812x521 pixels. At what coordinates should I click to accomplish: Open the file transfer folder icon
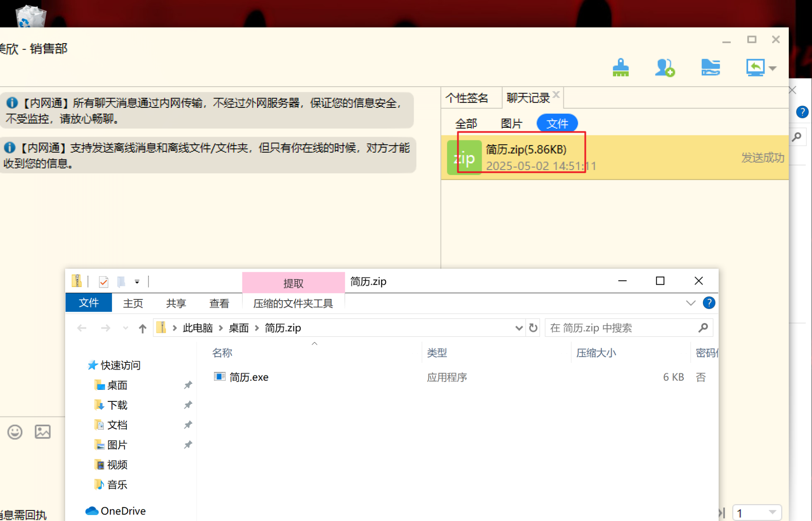[710, 68]
